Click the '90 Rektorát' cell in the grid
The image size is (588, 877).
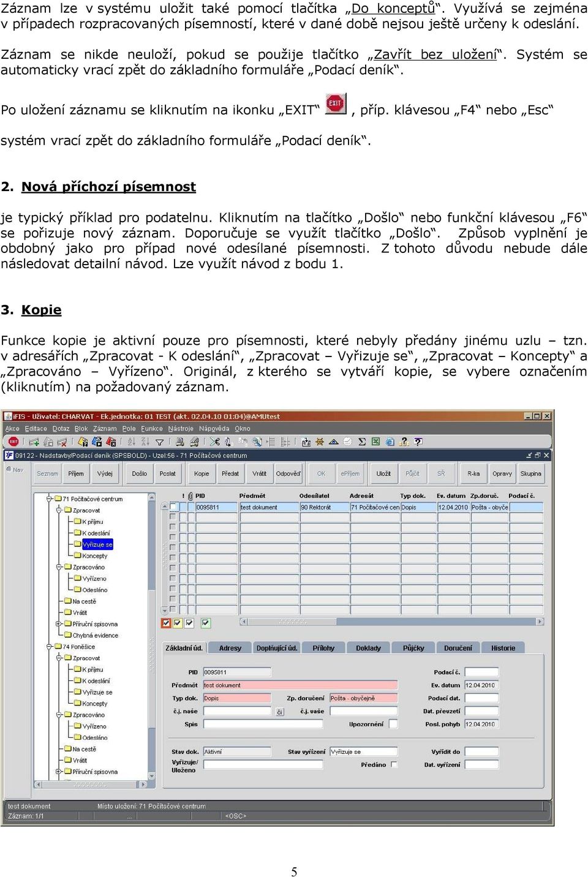click(323, 507)
